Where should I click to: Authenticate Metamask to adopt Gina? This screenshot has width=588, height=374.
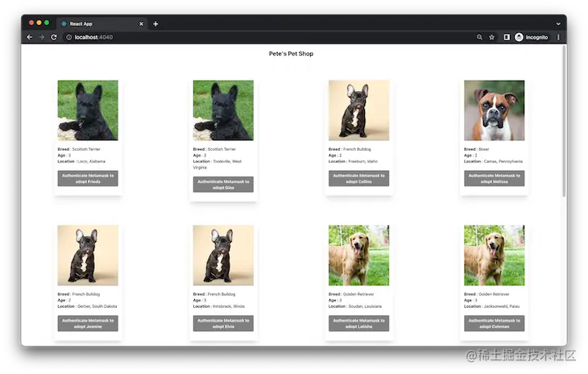(x=223, y=185)
